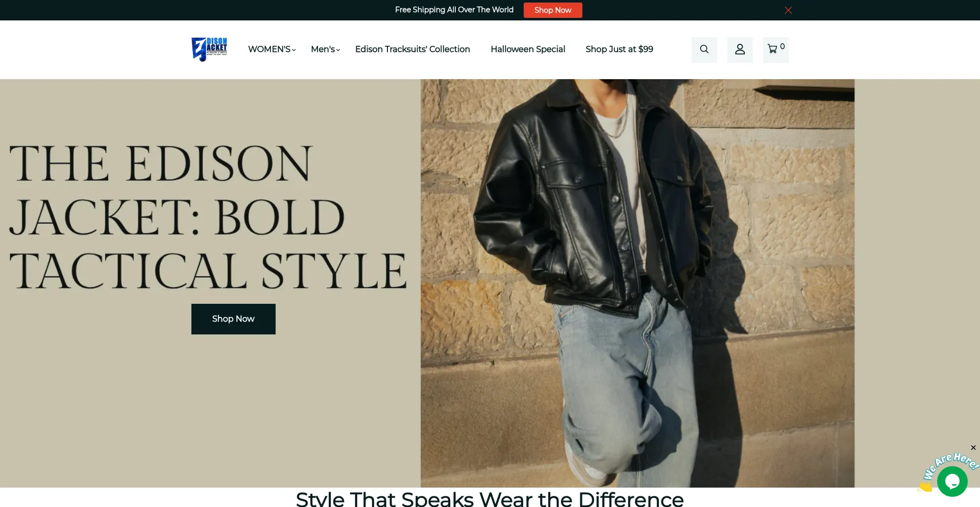Click the chevron next to WOMEN'S
This screenshot has width=980, height=507.
click(294, 50)
